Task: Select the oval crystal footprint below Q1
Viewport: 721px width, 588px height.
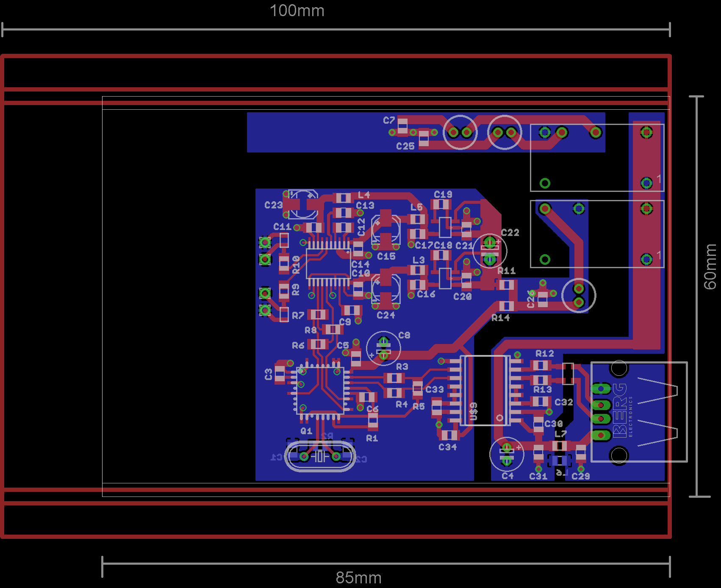Action: [x=320, y=456]
